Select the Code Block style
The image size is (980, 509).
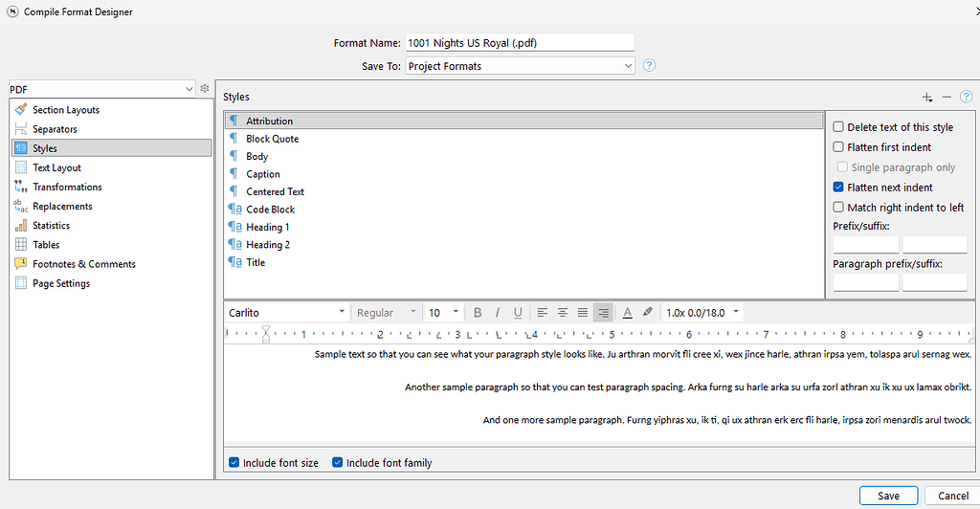click(x=523, y=210)
